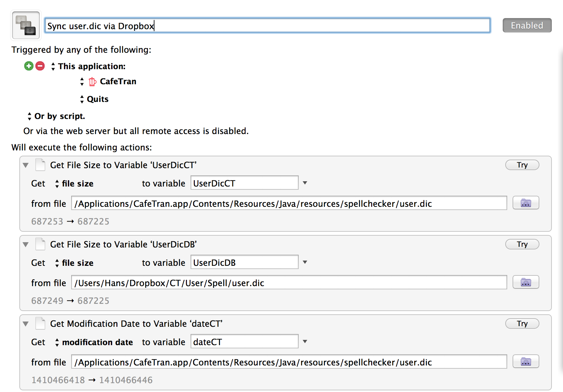Open file chooser for dateCT file path
The width and height of the screenshot is (563, 392).
tap(525, 362)
